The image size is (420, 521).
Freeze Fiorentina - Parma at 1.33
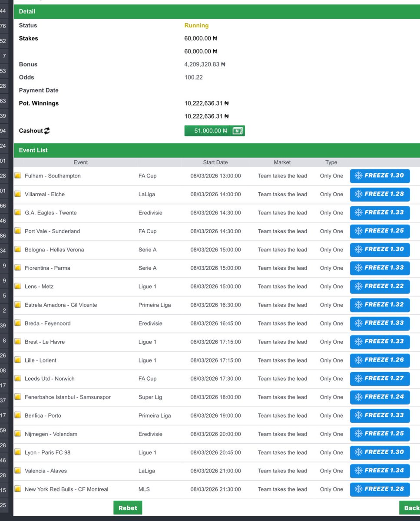point(380,268)
